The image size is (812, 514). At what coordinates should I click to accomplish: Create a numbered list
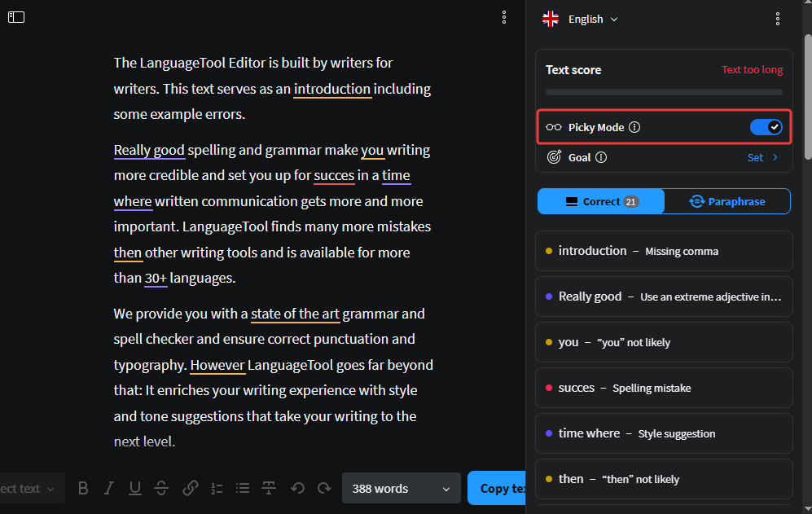[x=217, y=488]
